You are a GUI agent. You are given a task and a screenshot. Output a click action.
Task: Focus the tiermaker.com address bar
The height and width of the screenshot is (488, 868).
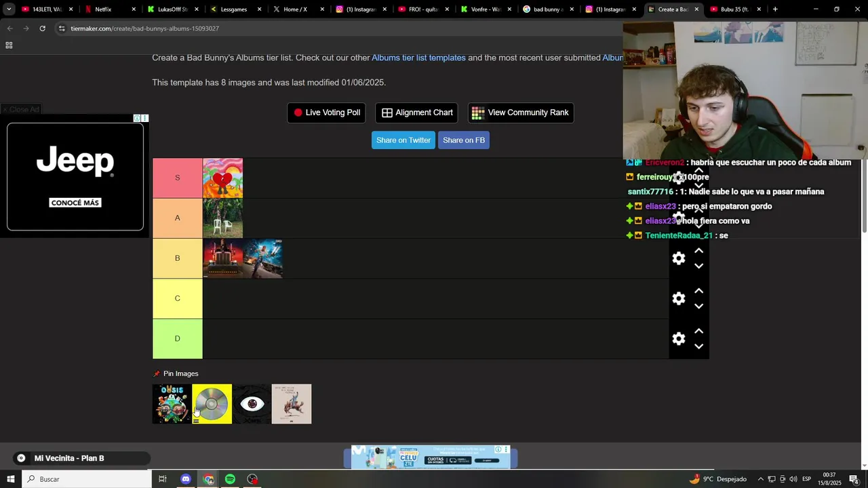(x=339, y=28)
